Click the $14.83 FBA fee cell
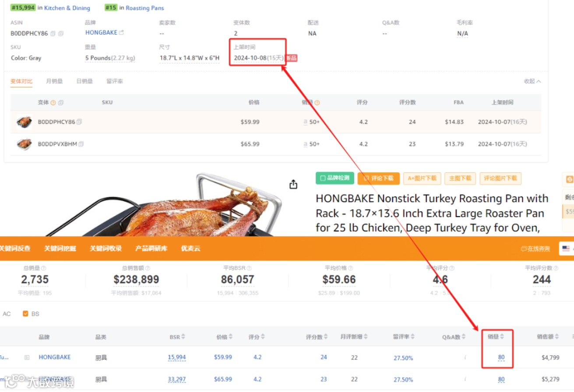 [x=454, y=122]
